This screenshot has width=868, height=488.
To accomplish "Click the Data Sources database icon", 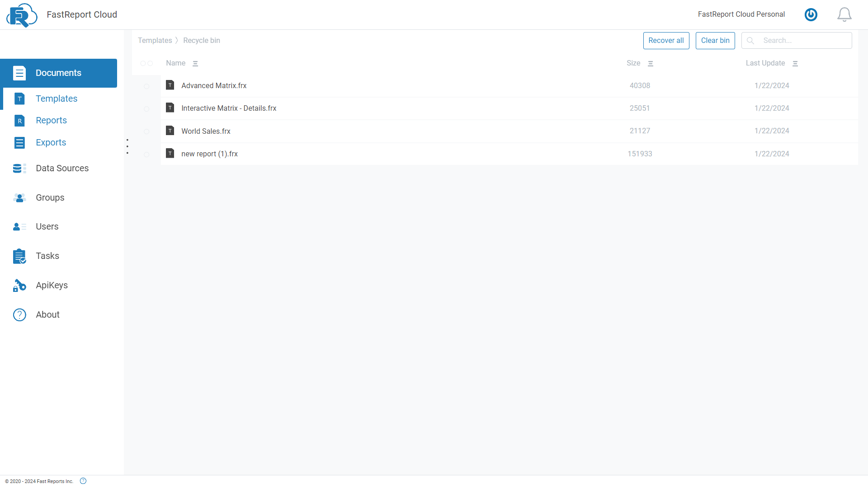I will coord(19,169).
